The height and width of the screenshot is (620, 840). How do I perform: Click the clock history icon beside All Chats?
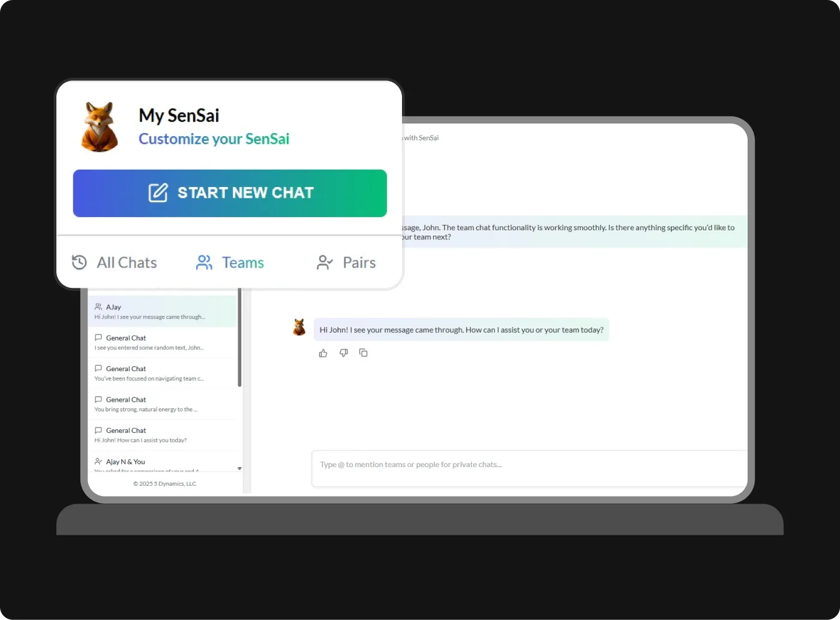(x=79, y=263)
